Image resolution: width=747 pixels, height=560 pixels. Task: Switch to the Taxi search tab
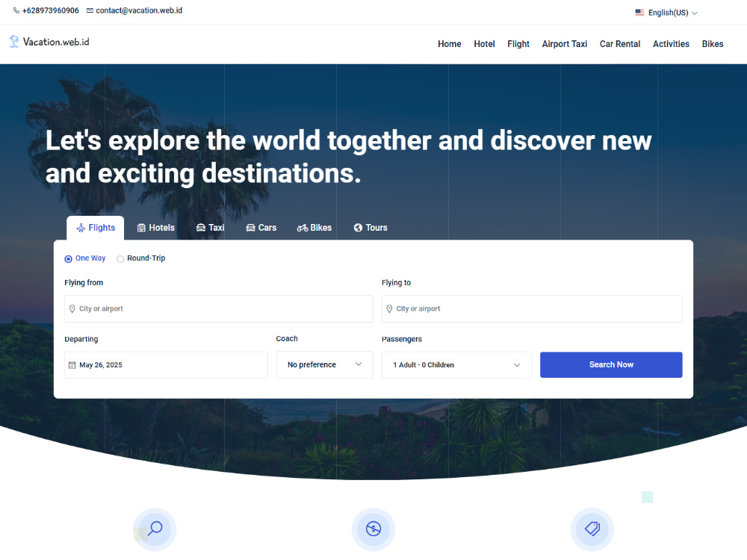click(x=210, y=228)
